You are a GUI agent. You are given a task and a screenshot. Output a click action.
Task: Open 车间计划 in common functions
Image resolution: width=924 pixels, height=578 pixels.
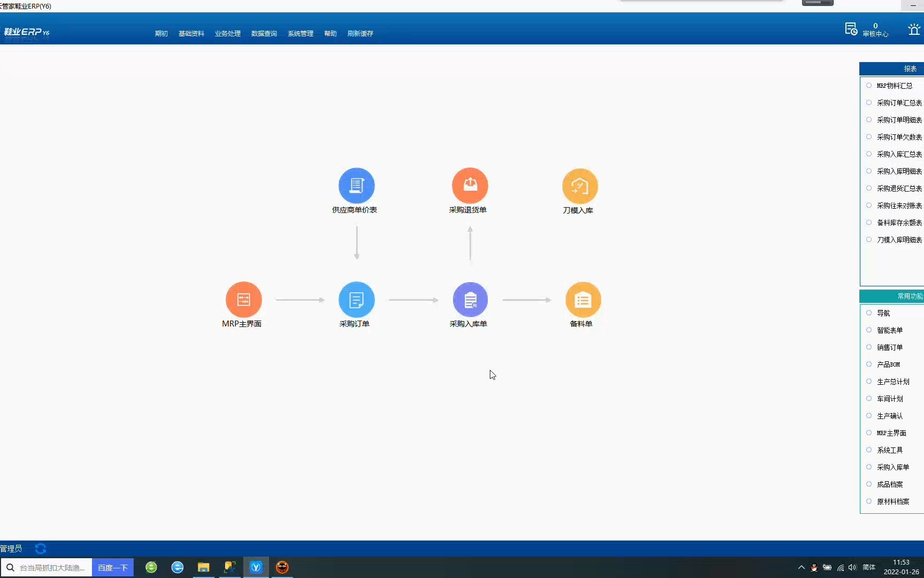click(890, 399)
